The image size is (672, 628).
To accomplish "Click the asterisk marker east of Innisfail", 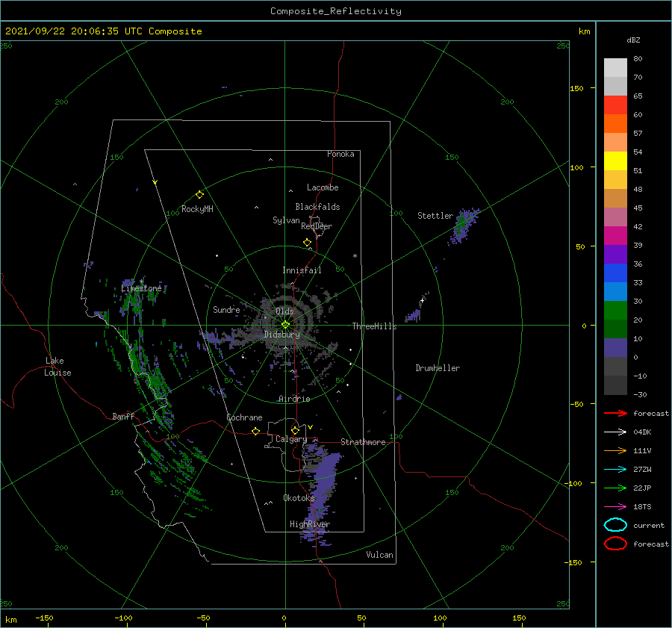I will (x=355, y=256).
